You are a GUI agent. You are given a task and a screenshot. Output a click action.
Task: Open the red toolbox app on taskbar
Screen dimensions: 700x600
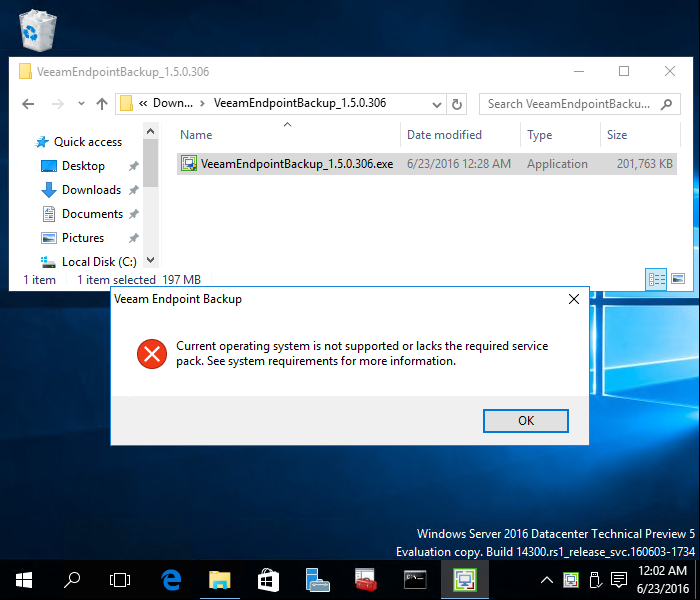(366, 580)
